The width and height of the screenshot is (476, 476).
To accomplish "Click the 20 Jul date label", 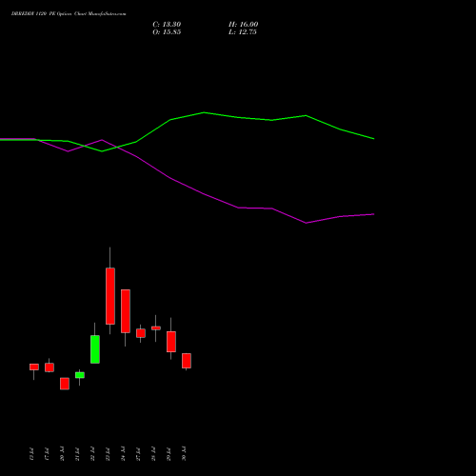I will click(62, 454).
